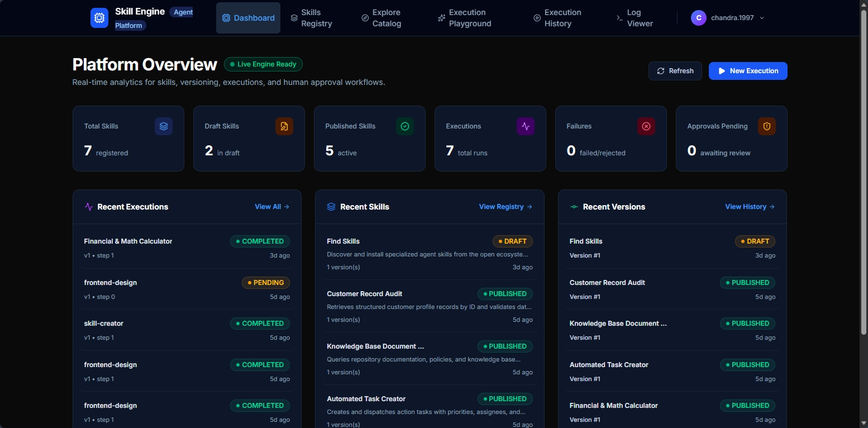The height and width of the screenshot is (428, 868).
Task: Open Automated Task Creator in Recent Versions
Action: (673, 372)
